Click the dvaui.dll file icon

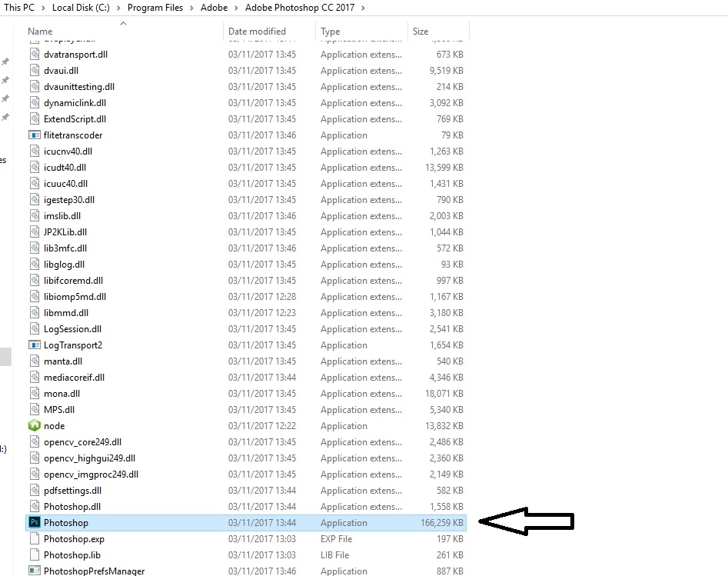coord(35,71)
